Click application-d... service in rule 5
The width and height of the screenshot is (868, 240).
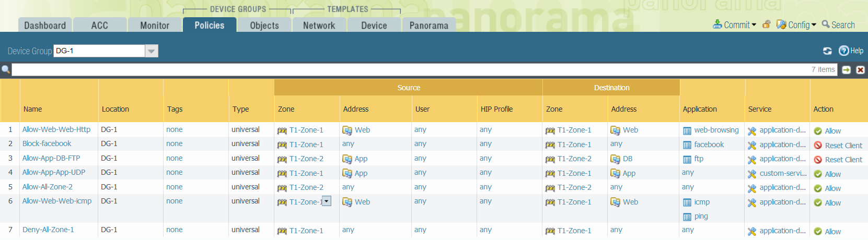tap(783, 187)
